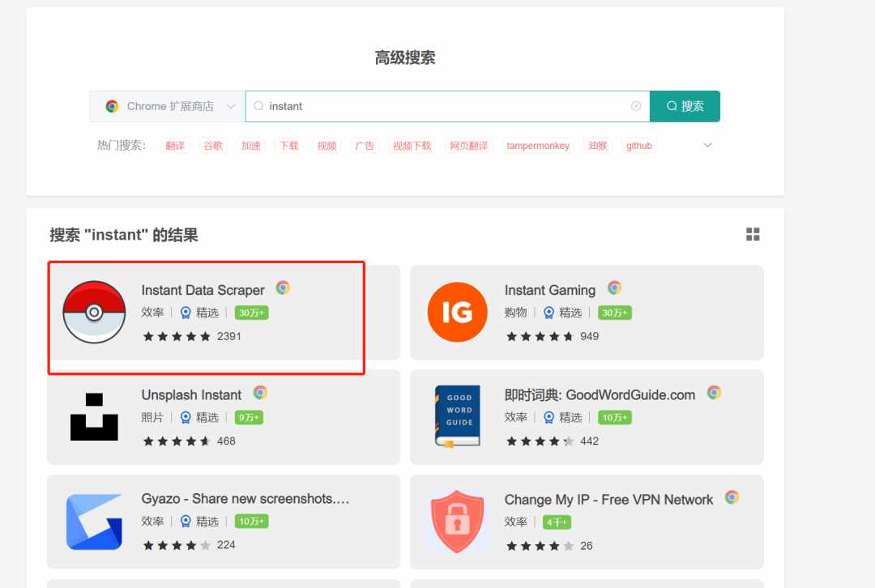Select the hot search tag 翻译
This screenshot has width=875, height=588.
coord(175,146)
